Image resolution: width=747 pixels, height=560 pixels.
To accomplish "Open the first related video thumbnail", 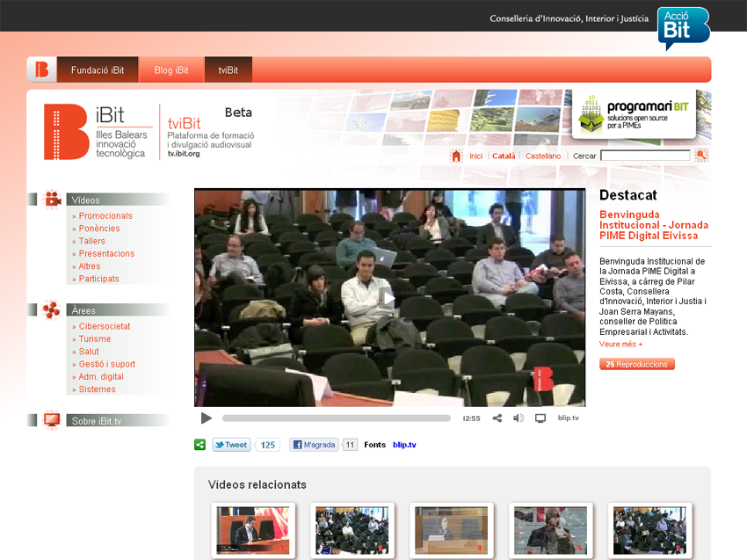I will (x=253, y=530).
